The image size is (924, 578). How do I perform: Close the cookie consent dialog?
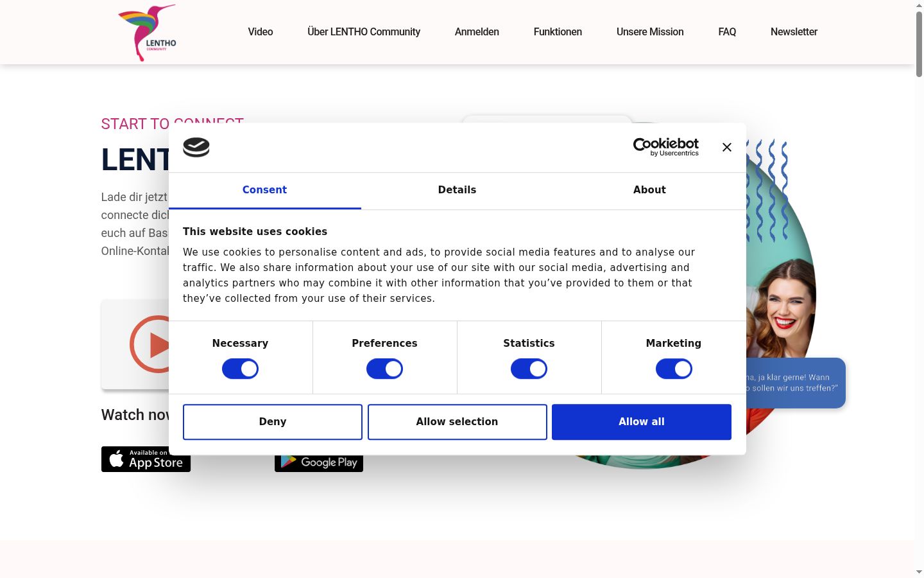click(726, 147)
